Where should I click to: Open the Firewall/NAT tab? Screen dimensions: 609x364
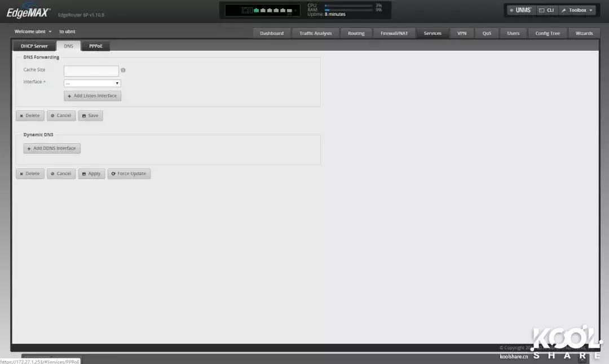394,33
